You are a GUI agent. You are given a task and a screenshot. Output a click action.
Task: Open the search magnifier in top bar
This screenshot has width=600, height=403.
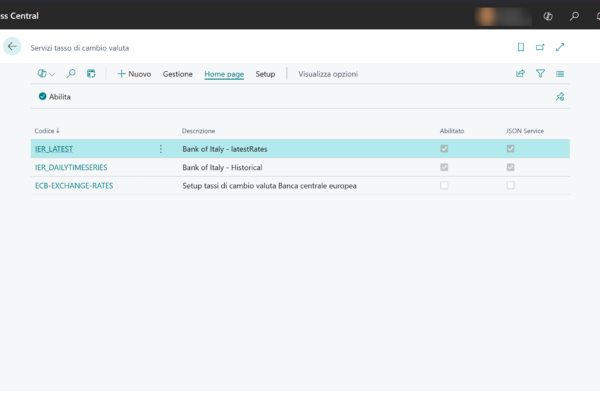click(574, 16)
